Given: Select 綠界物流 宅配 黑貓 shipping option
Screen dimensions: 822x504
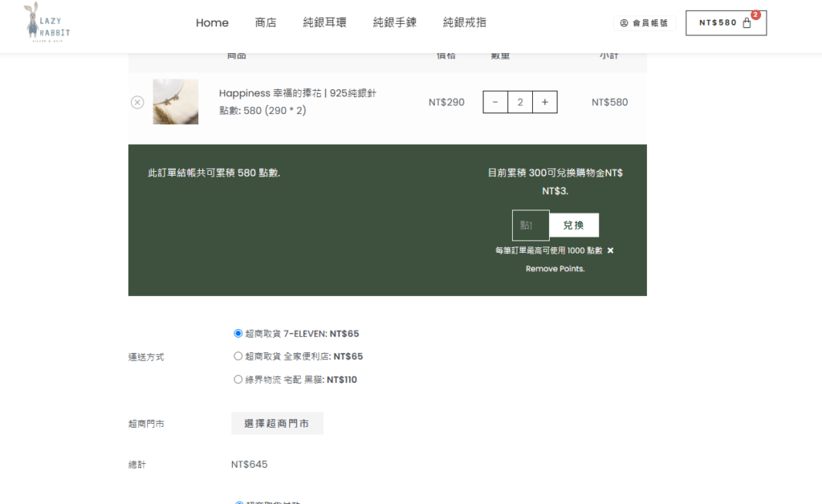Looking at the screenshot, I should click(238, 380).
